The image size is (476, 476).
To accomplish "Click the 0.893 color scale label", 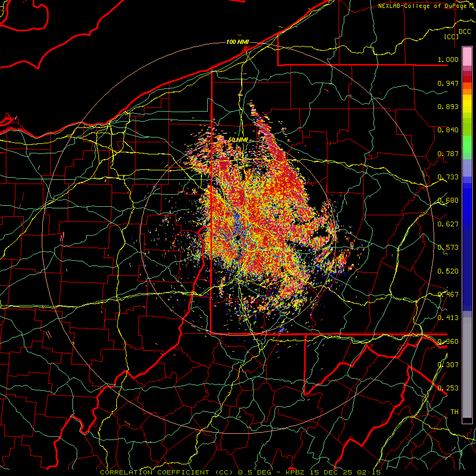I will [x=448, y=106].
